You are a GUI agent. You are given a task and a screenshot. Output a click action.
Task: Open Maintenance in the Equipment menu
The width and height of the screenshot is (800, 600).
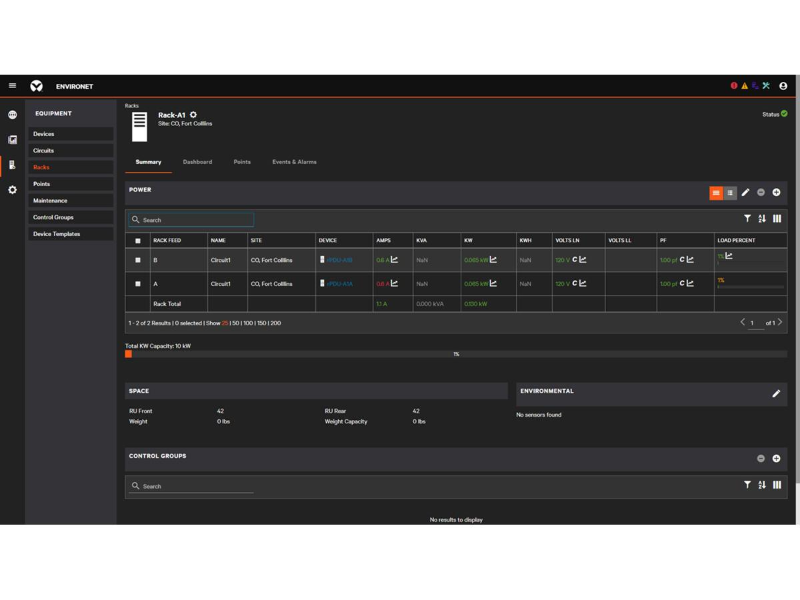pos(71,201)
